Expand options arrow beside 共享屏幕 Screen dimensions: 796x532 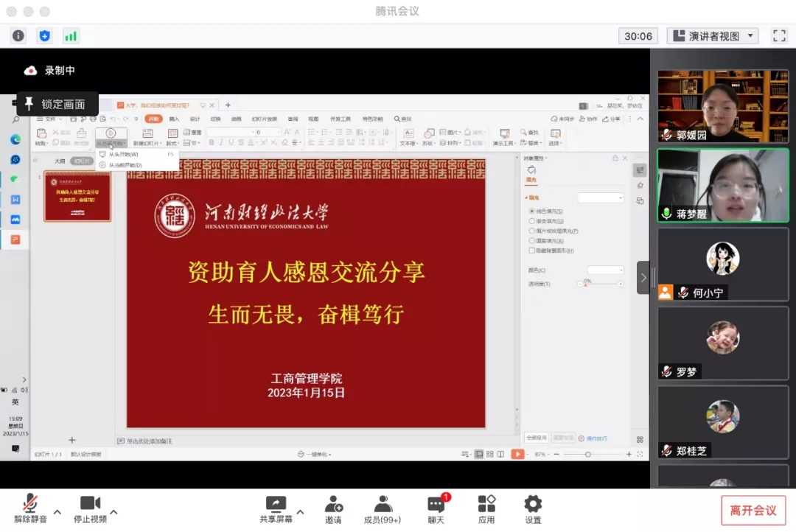(300, 511)
